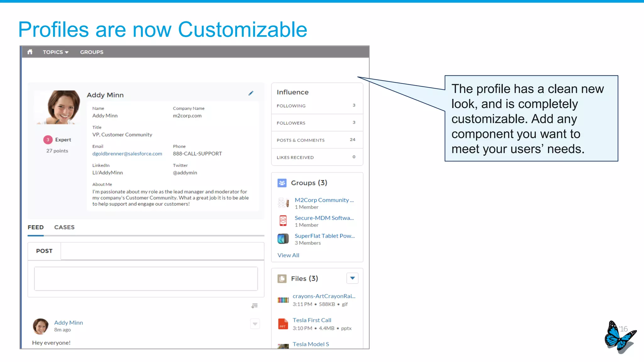Click inside the post text field
This screenshot has height=362, width=644.
[x=146, y=279]
